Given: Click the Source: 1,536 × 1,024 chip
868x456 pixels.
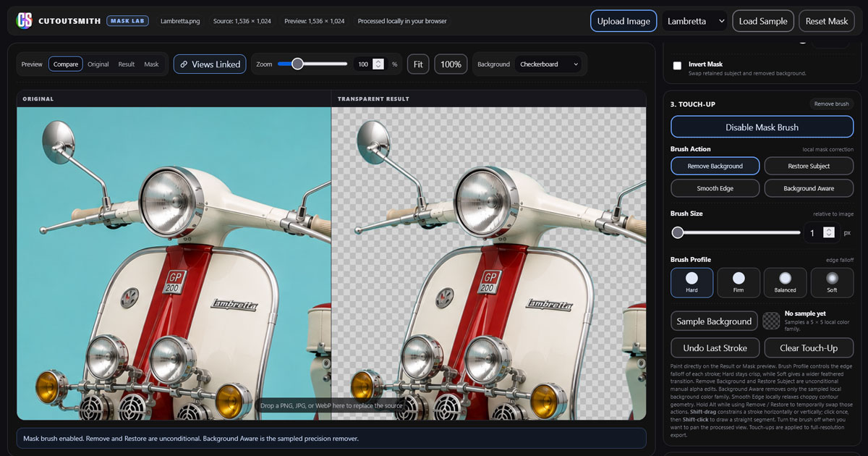Looking at the screenshot, I should [x=242, y=21].
